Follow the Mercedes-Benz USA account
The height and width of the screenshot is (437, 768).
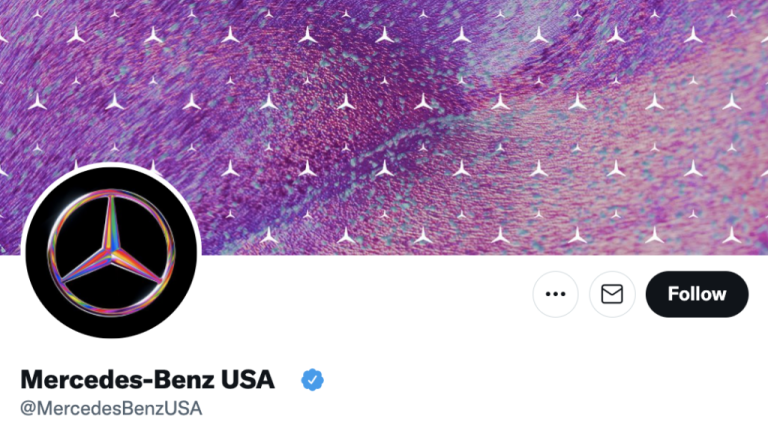tap(697, 294)
